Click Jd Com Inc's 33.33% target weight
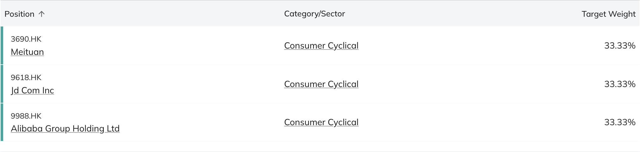 pyautogui.click(x=620, y=84)
